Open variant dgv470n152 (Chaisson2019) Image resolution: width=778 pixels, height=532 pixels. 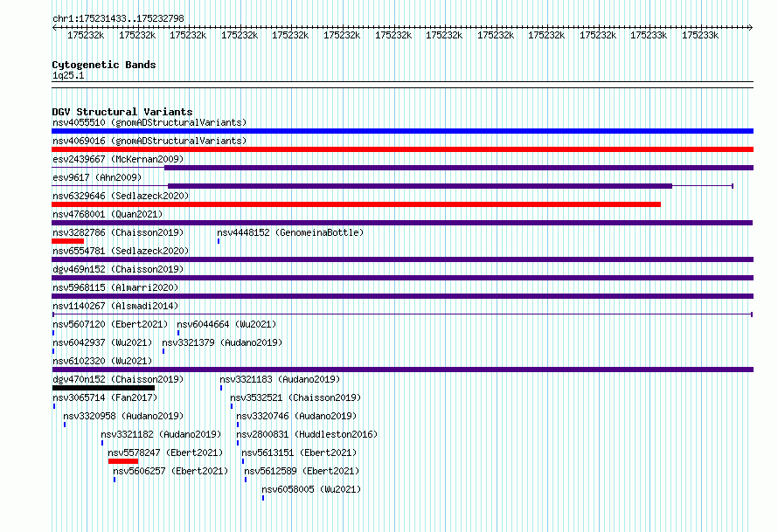point(118,379)
